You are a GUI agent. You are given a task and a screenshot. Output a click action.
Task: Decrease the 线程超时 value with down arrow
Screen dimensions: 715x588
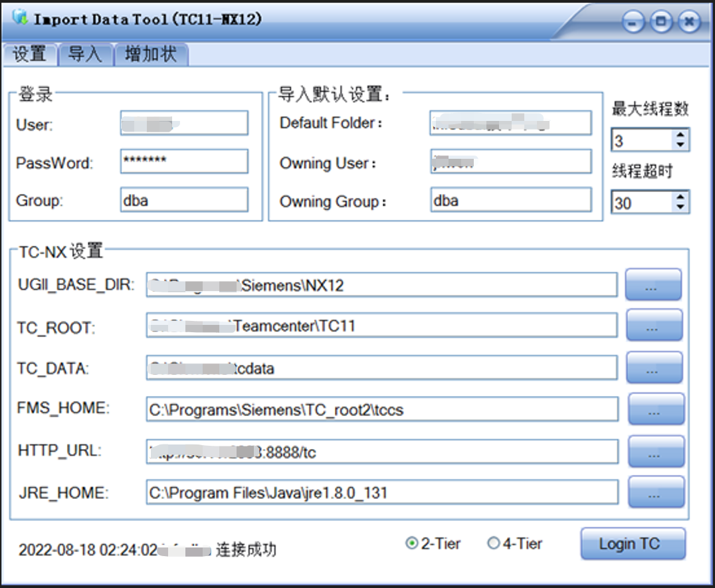point(680,207)
